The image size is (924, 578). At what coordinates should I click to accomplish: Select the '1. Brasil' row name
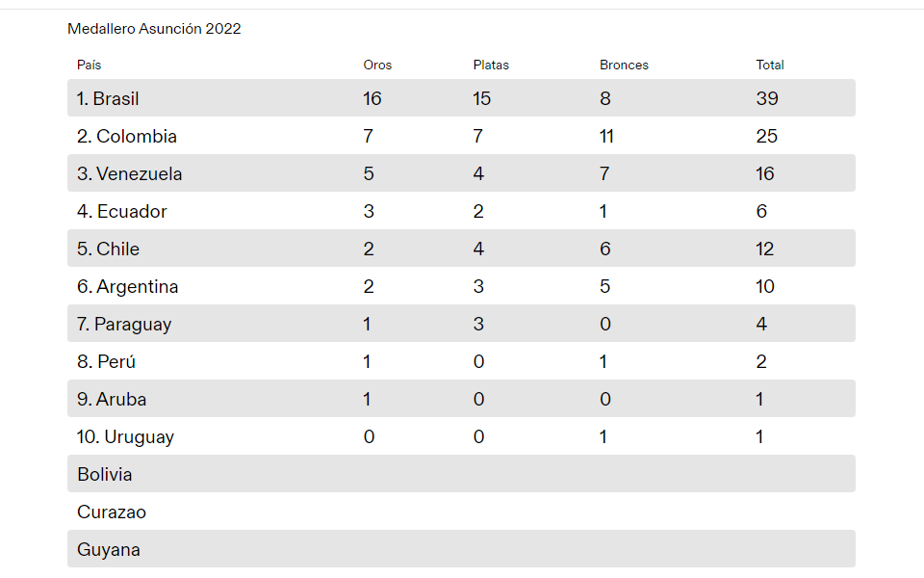point(109,98)
